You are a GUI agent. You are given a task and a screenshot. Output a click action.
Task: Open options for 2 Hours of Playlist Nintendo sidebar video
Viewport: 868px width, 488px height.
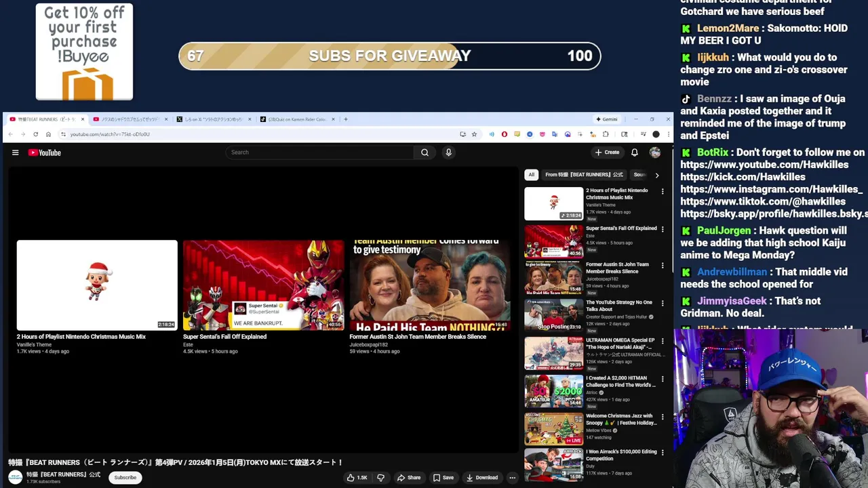point(663,192)
